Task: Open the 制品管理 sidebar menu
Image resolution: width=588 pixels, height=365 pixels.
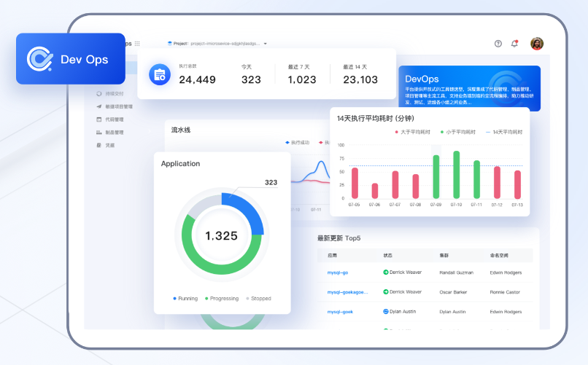Action: click(110, 132)
